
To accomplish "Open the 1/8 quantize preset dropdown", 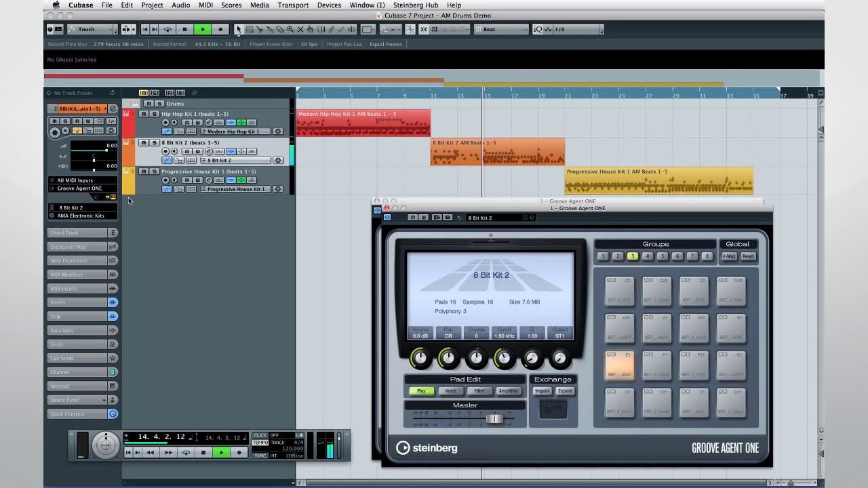I will pyautogui.click(x=577, y=29).
